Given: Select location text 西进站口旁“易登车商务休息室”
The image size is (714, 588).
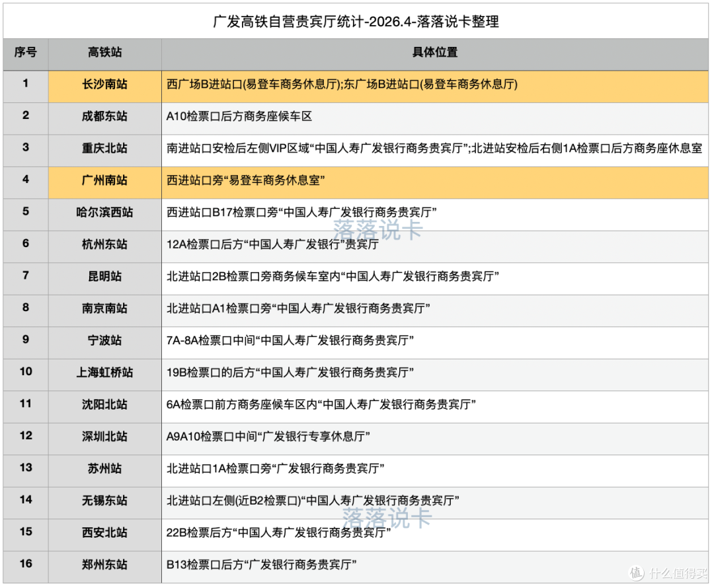Looking at the screenshot, I should [245, 180].
